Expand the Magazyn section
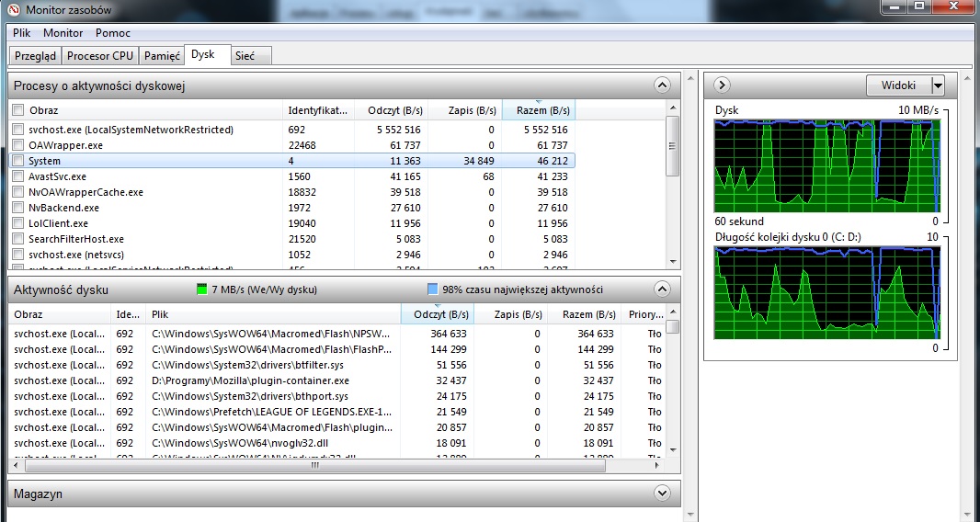Viewport: 980px width, 522px height. click(x=662, y=493)
